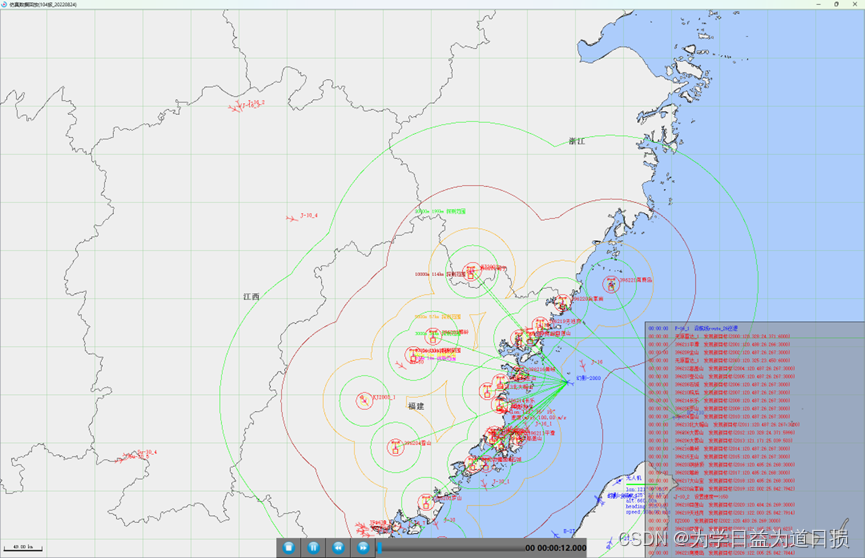Viewport: 865px width, 558px height.
Task: Click the KJ2000 event log row
Action: pos(714,520)
